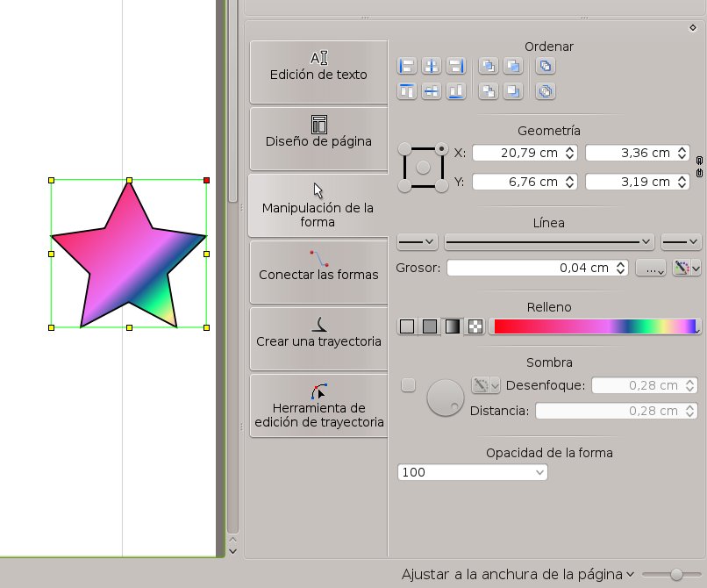Open zoom mode dropdown Ajustar a la anchura
This screenshot has width=707, height=588.
coord(518,575)
